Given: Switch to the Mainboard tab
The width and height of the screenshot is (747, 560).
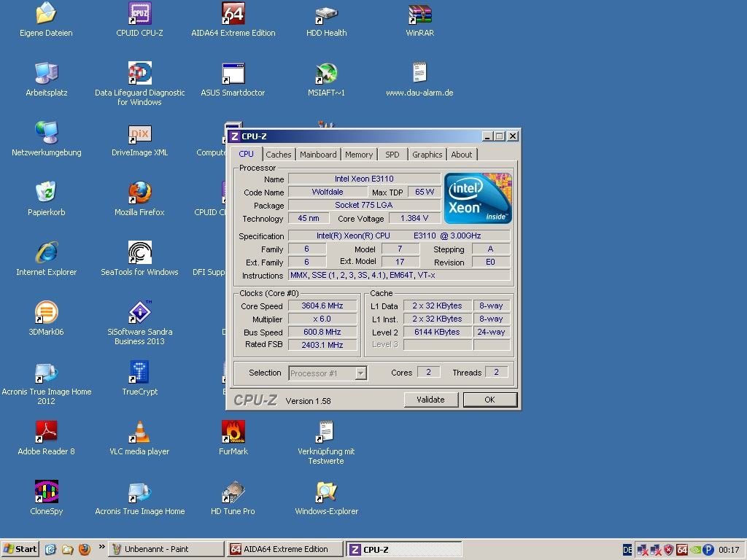Looking at the screenshot, I should [318, 155].
